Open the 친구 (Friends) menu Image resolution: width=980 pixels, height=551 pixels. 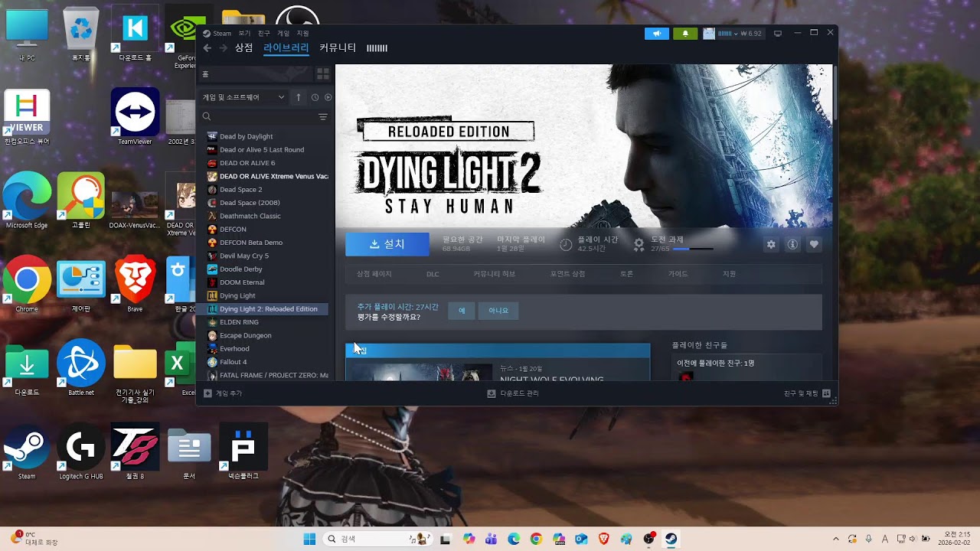click(x=263, y=34)
